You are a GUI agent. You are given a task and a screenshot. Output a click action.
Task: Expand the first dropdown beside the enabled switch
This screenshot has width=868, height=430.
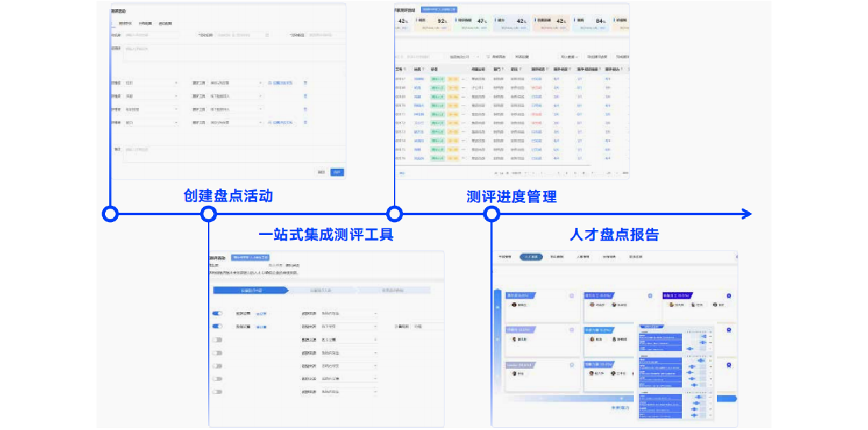click(349, 314)
